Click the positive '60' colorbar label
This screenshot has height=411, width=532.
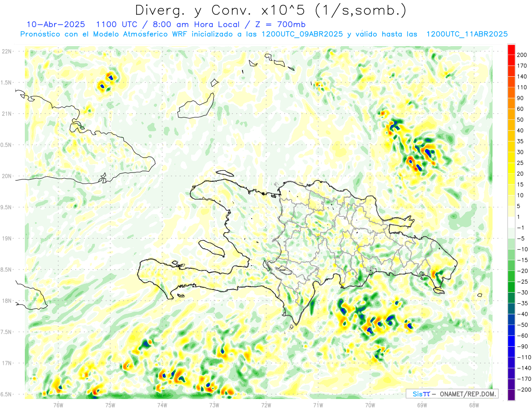tap(520, 109)
